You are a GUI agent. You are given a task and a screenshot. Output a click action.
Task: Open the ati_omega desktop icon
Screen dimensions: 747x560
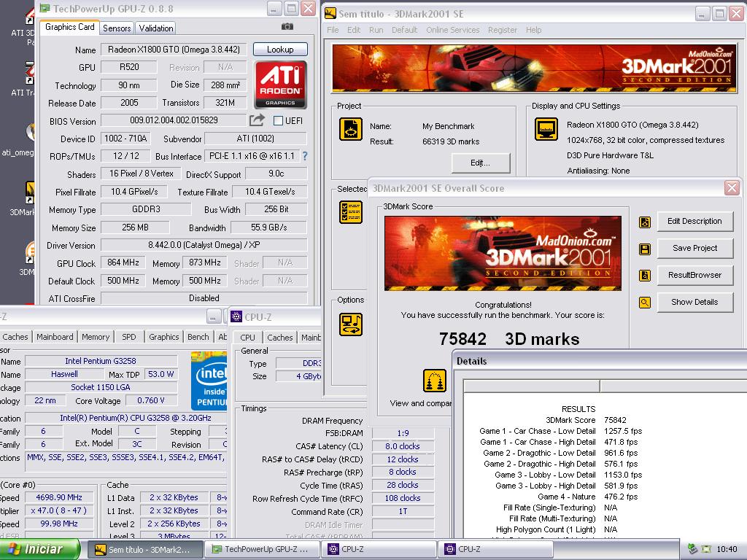tap(30, 132)
